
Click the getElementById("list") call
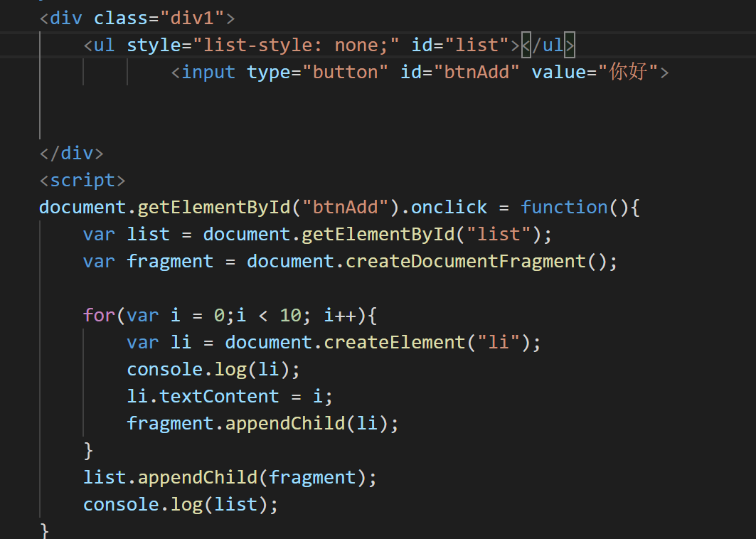[421, 235]
